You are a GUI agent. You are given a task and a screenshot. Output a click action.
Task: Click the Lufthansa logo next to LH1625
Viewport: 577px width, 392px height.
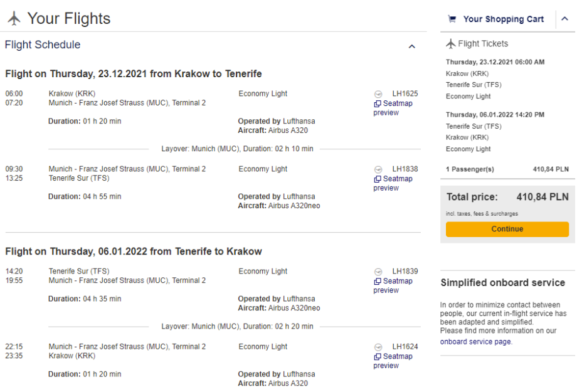(378, 94)
